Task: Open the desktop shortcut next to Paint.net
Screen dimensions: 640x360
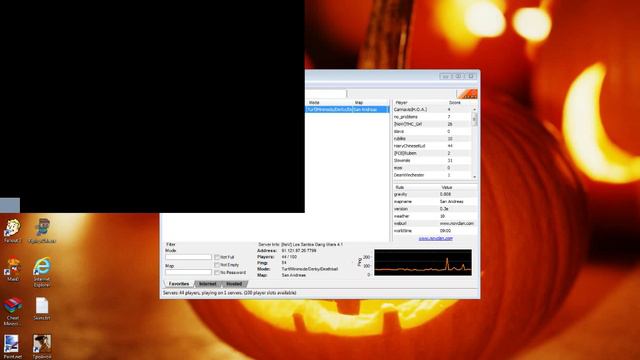Action: click(x=42, y=346)
